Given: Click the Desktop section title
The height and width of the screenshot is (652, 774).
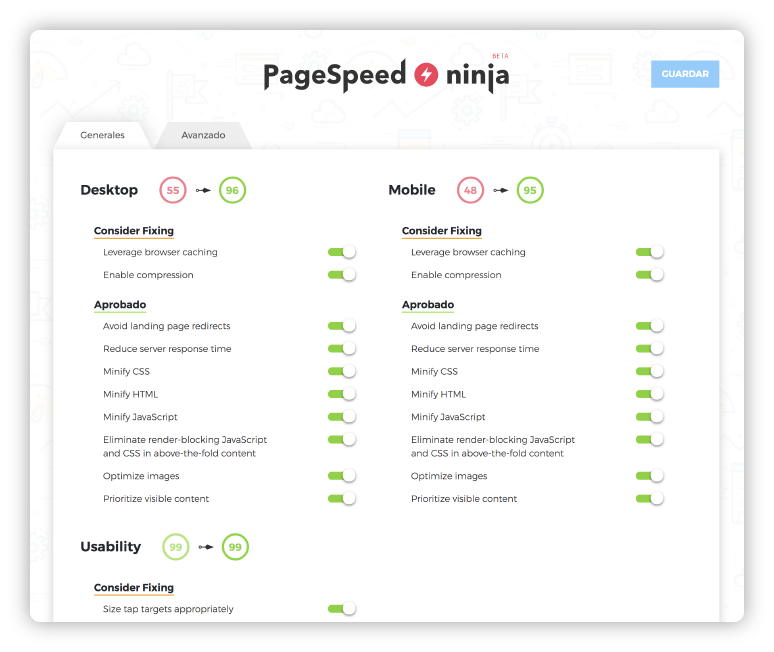Looking at the screenshot, I should click(109, 190).
